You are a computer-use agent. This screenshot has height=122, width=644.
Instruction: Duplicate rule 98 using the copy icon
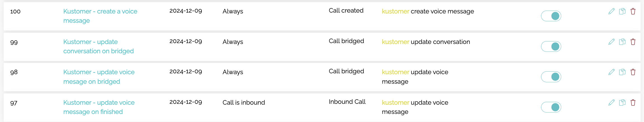pyautogui.click(x=622, y=72)
